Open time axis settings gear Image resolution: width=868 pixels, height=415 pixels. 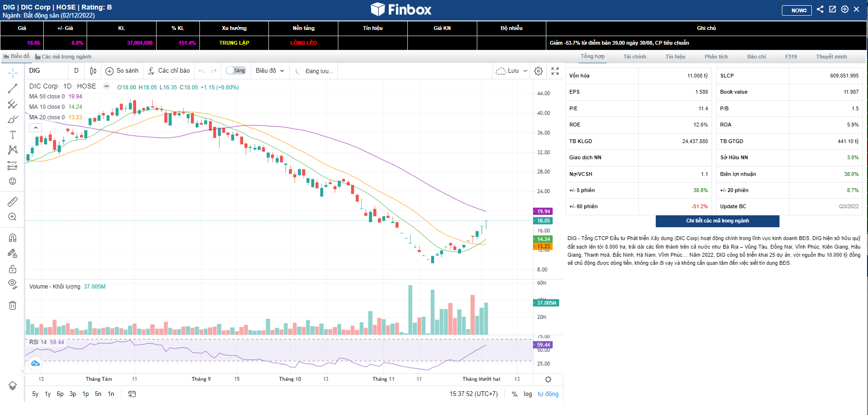tap(548, 379)
